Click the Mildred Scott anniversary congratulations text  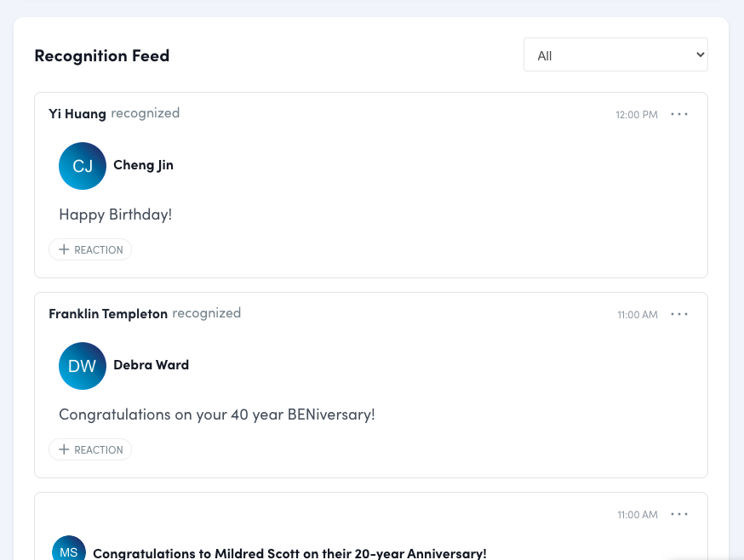[x=289, y=552]
